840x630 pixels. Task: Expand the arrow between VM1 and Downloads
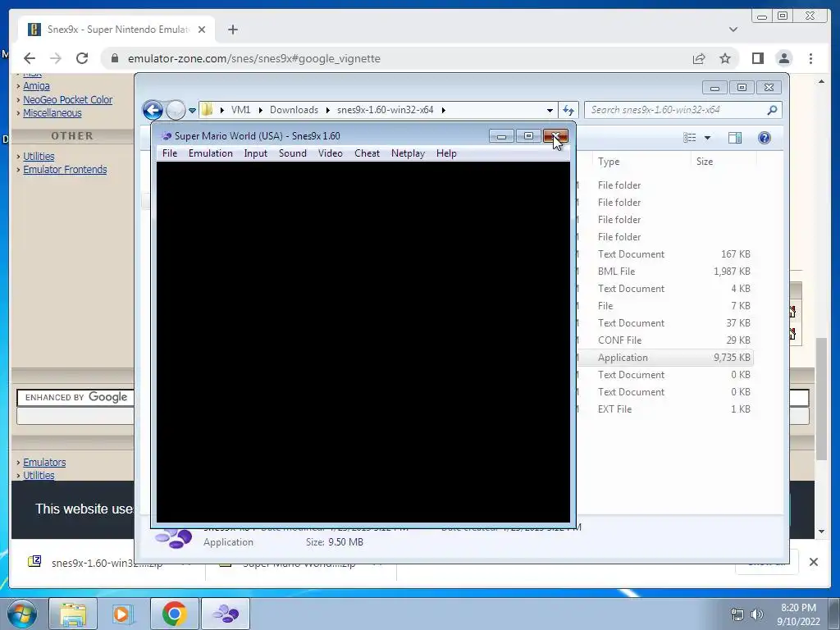[260, 111]
